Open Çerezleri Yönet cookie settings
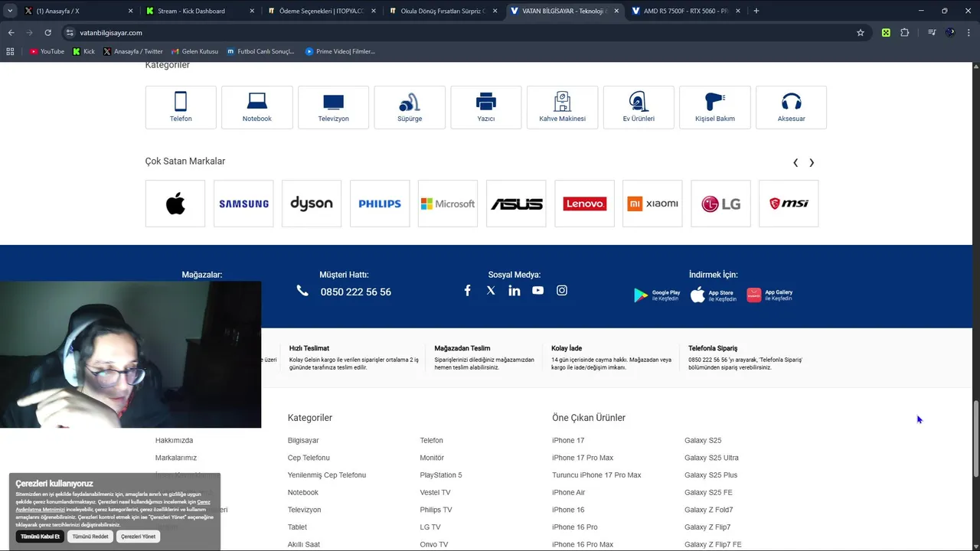Viewport: 980px width, 551px height. coord(139,536)
